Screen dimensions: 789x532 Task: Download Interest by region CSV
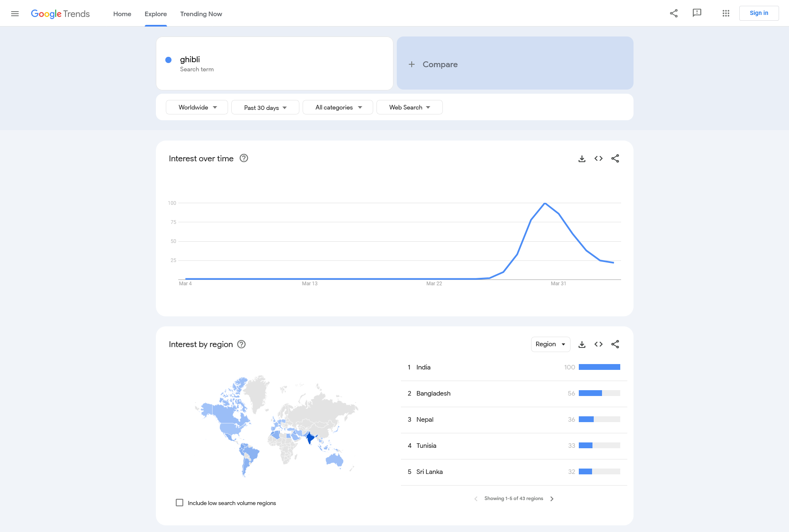tap(582, 344)
